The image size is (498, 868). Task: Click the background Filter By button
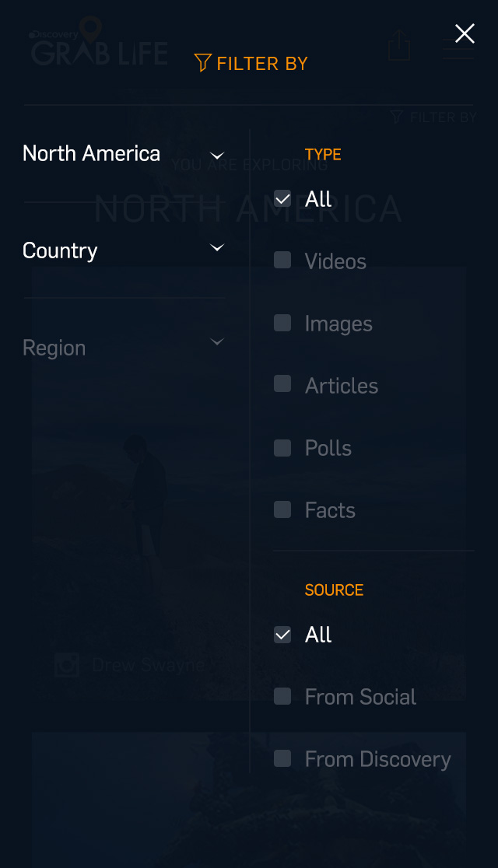tap(433, 117)
